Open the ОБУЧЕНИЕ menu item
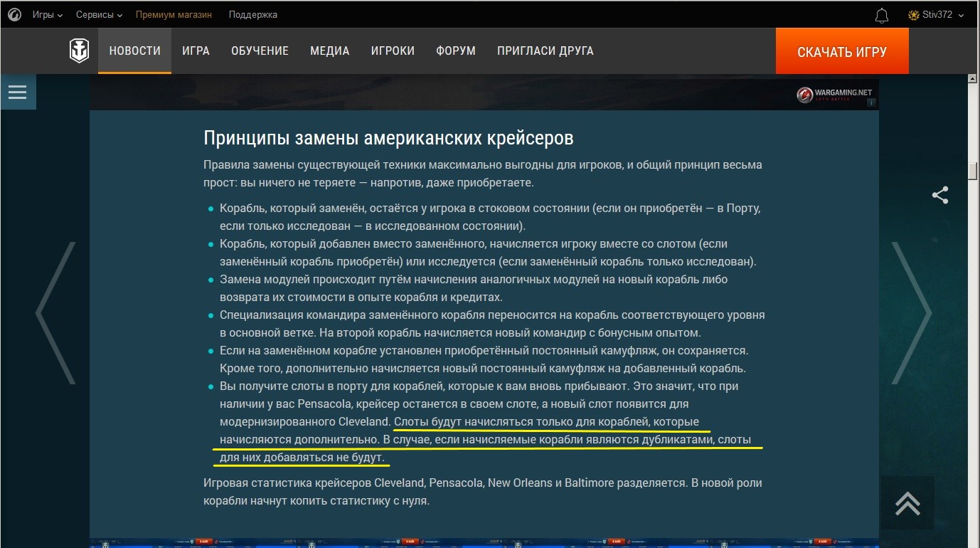 click(x=260, y=51)
